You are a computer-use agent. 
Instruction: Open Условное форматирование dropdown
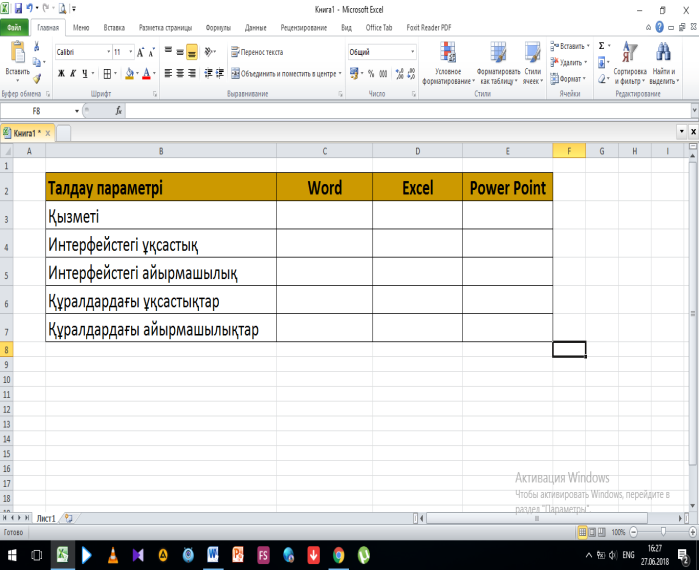click(448, 63)
